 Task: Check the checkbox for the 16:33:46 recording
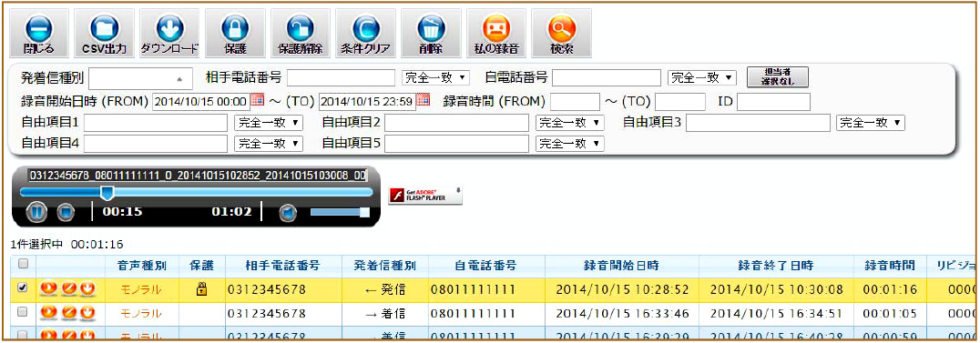click(23, 311)
